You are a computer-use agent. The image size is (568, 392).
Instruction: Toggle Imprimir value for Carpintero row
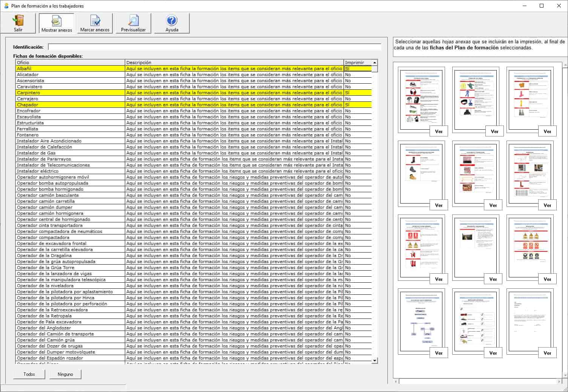(x=358, y=93)
